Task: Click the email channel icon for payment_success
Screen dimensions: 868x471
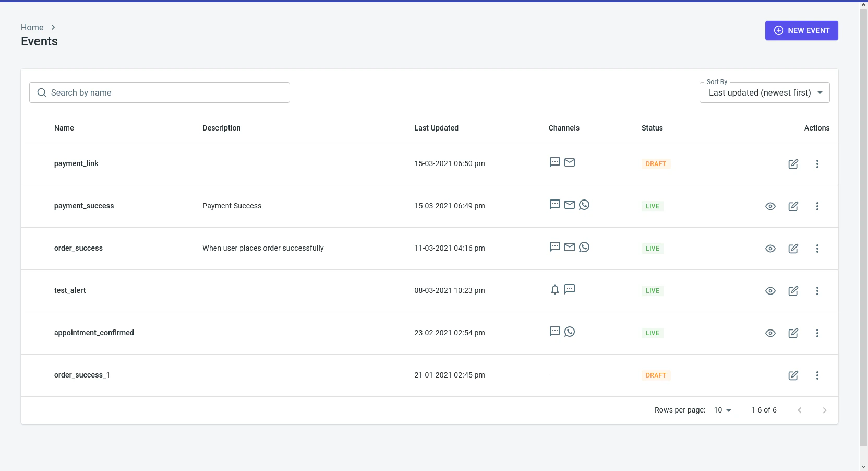Action: point(570,205)
